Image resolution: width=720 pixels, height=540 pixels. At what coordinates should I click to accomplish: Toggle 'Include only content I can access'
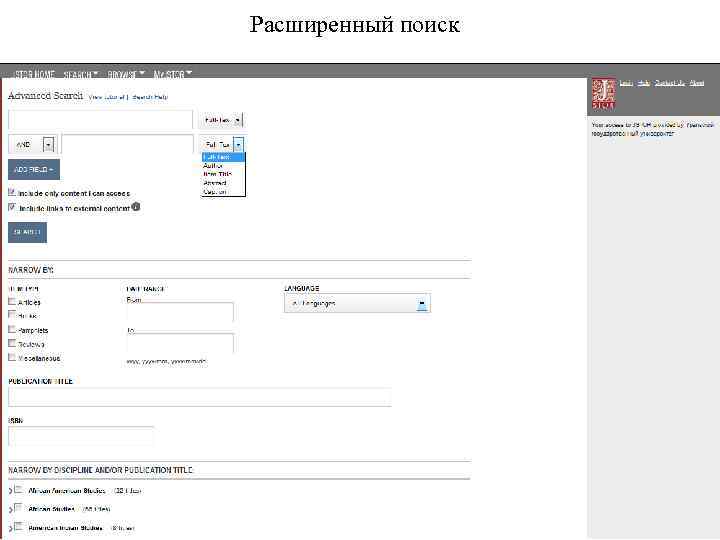(x=12, y=192)
